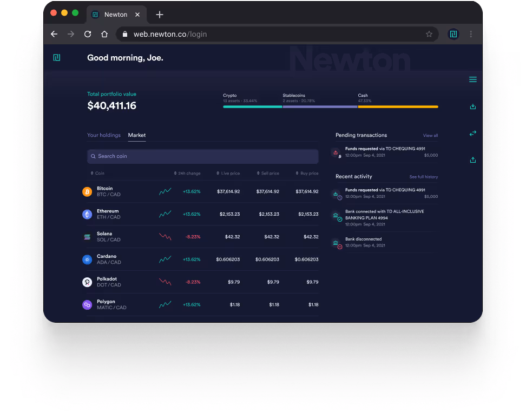Click the pending Funds requested TD CHEQUING transaction
This screenshot has height=420, width=526.
(384, 152)
